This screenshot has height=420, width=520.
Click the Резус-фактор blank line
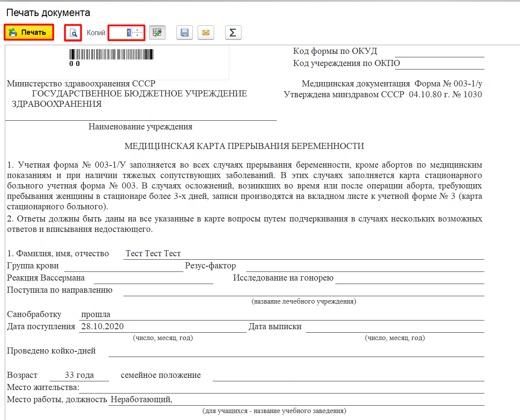[x=365, y=265]
